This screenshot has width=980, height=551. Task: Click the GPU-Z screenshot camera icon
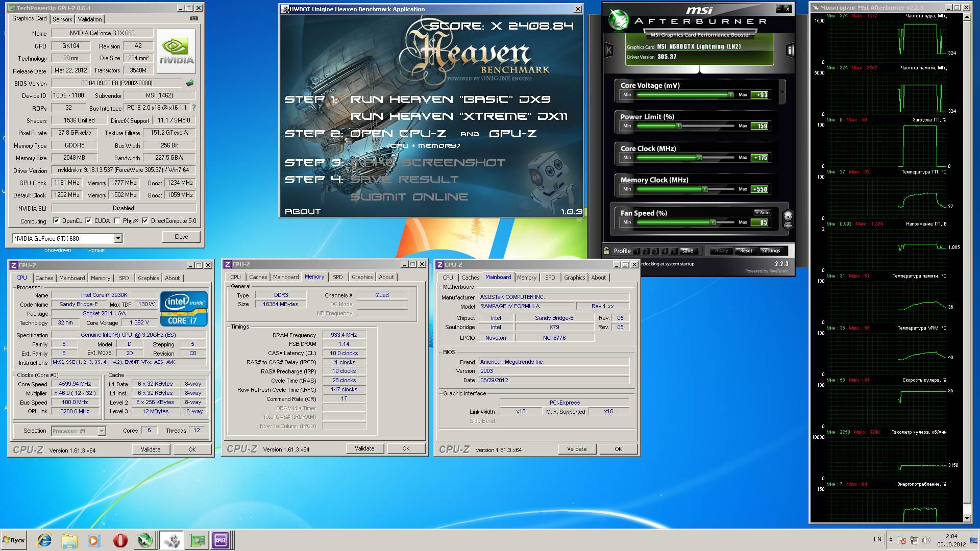[194, 18]
